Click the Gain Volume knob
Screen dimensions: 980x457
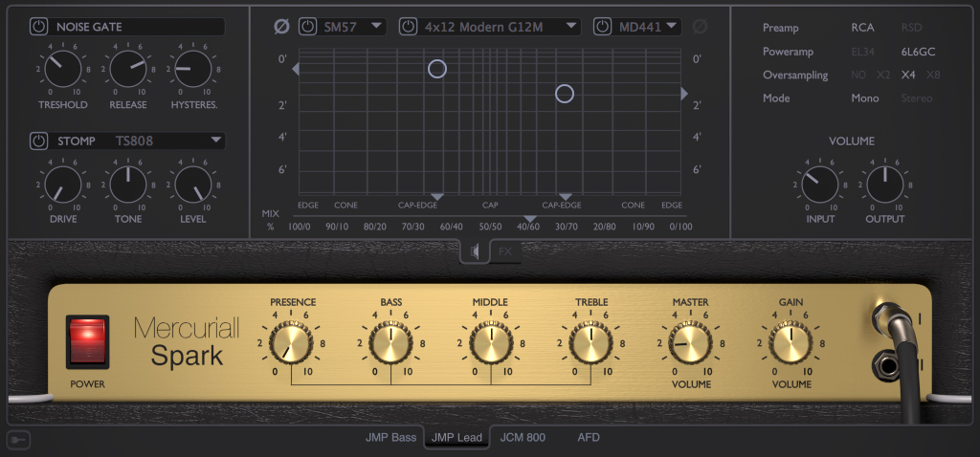[x=791, y=342]
